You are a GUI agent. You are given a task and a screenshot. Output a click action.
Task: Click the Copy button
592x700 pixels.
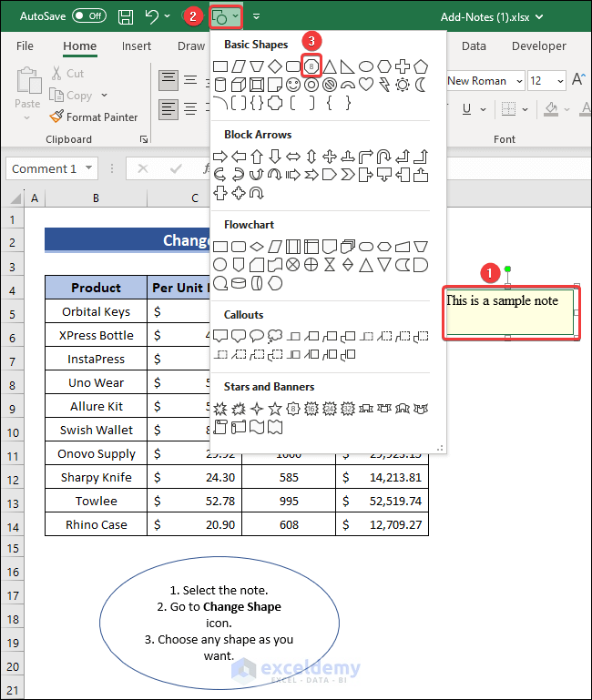coord(71,95)
